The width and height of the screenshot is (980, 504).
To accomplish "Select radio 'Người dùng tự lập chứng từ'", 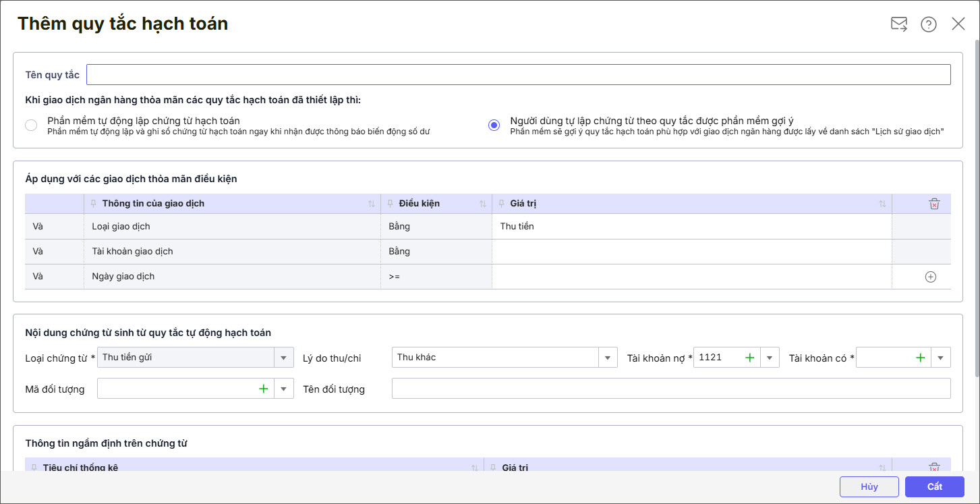I will (494, 125).
